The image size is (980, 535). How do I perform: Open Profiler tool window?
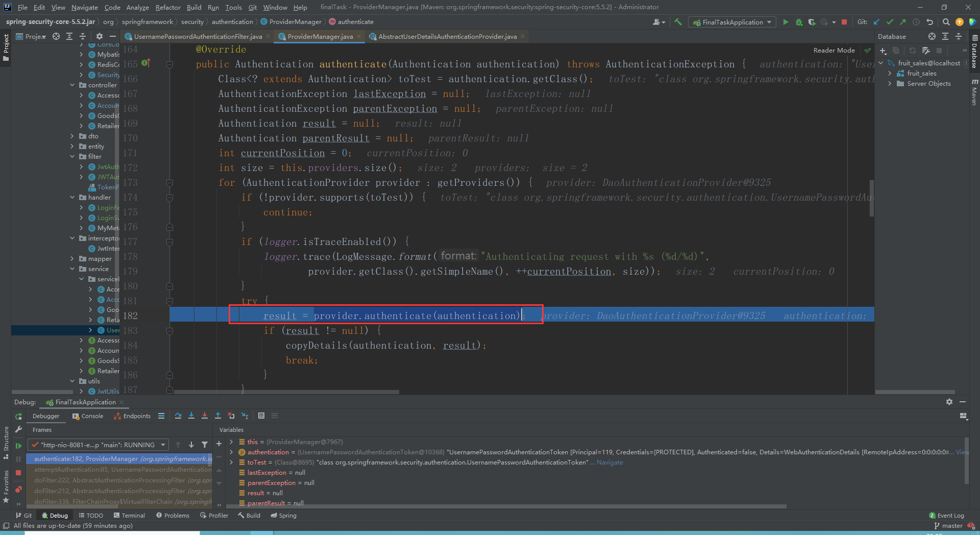click(214, 515)
